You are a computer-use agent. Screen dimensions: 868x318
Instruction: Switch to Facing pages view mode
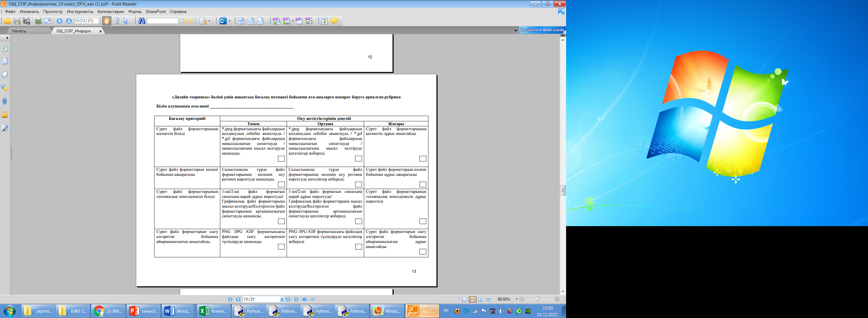481,299
